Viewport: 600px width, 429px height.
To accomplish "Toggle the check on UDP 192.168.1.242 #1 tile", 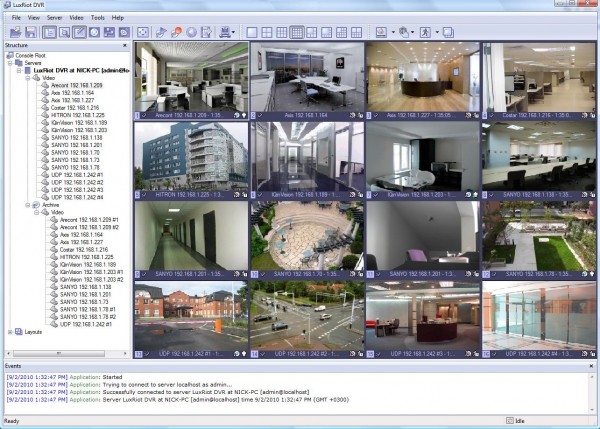I will click(146, 353).
